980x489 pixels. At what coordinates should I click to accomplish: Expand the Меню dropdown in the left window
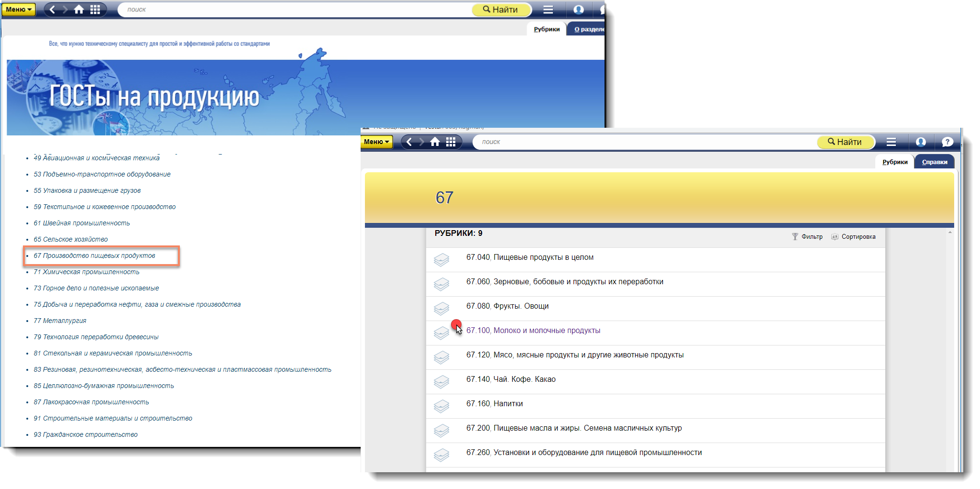tap(19, 10)
